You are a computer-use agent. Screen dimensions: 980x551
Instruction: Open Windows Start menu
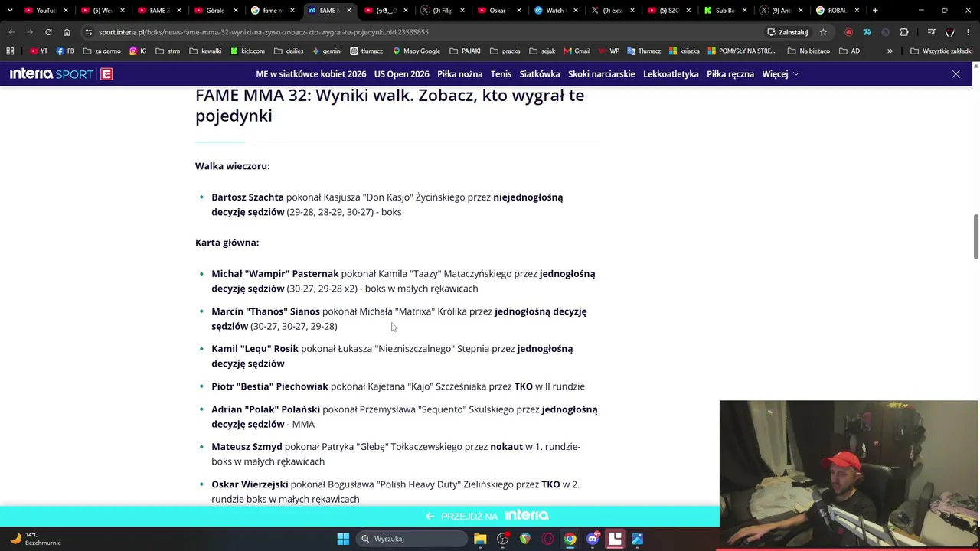click(x=343, y=539)
